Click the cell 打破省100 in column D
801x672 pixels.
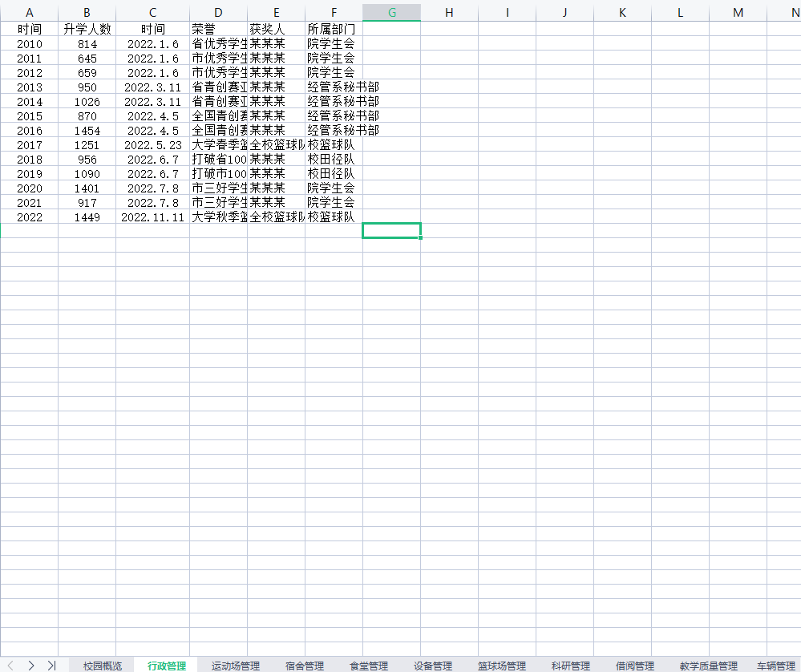click(x=218, y=160)
